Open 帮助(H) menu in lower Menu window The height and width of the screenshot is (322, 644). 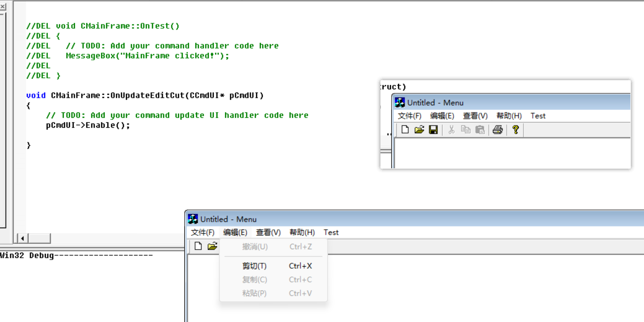[x=302, y=232]
